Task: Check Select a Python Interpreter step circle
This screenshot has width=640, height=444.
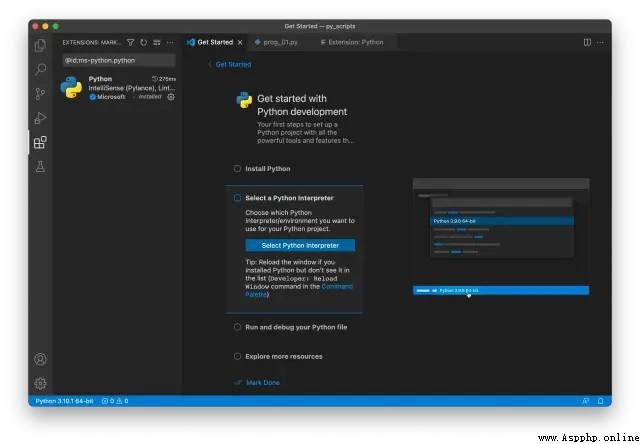Action: (237, 198)
